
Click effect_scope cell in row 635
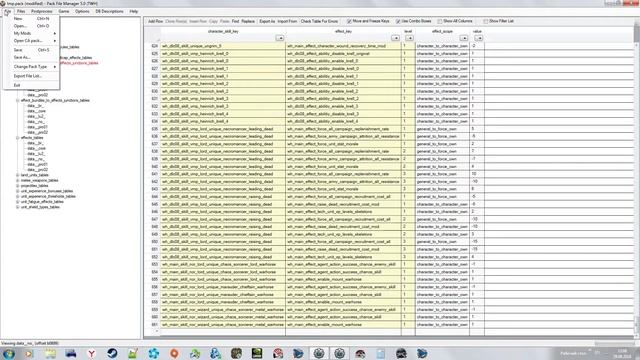442,129
